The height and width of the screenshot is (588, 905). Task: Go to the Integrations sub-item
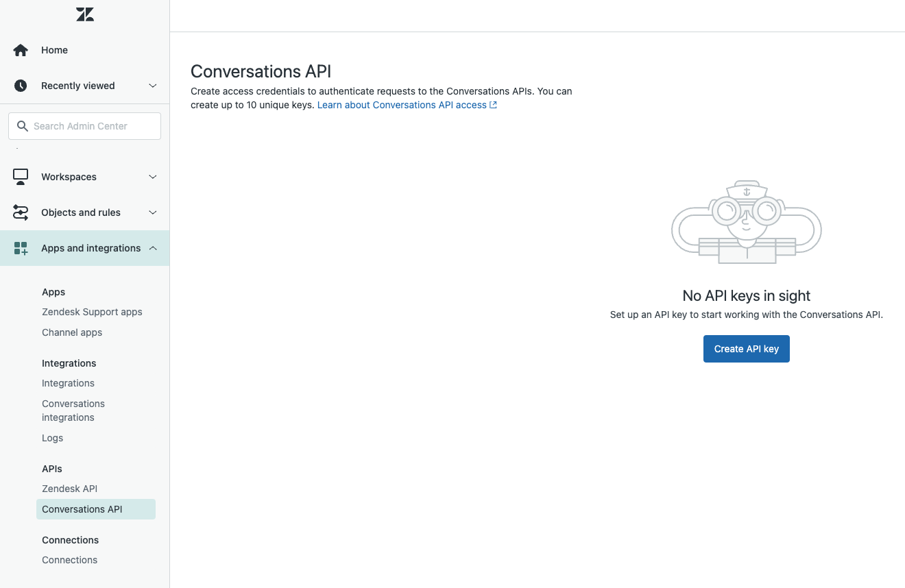pos(68,383)
